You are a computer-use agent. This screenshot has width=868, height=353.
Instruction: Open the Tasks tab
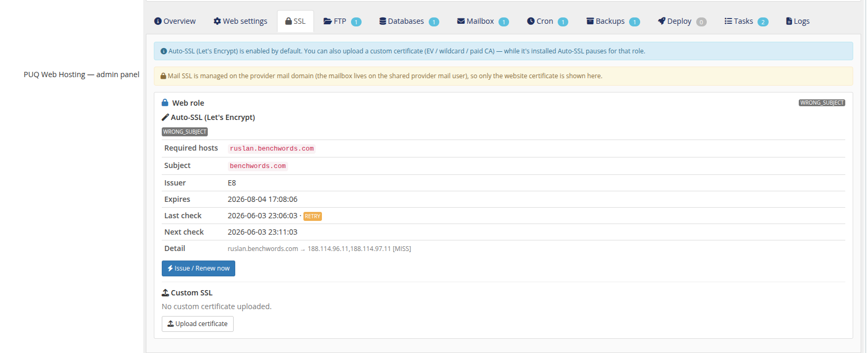[746, 21]
